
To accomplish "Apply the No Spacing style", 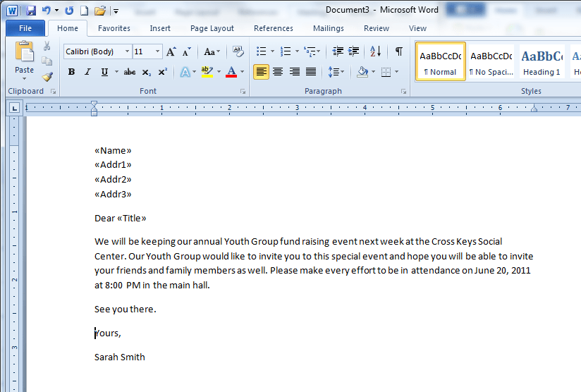I will pyautogui.click(x=491, y=61).
